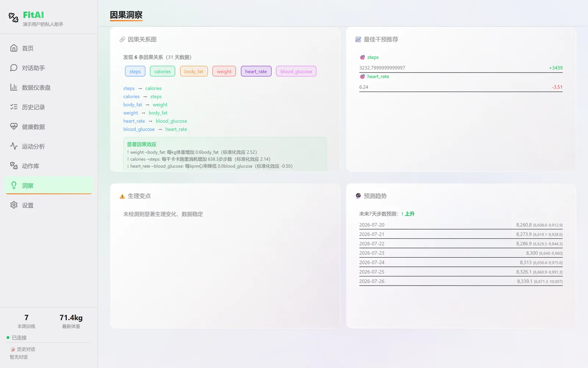Image resolution: width=588 pixels, height=368 pixels.
Task: Click the purple heart_rate node chip
Action: point(256,71)
